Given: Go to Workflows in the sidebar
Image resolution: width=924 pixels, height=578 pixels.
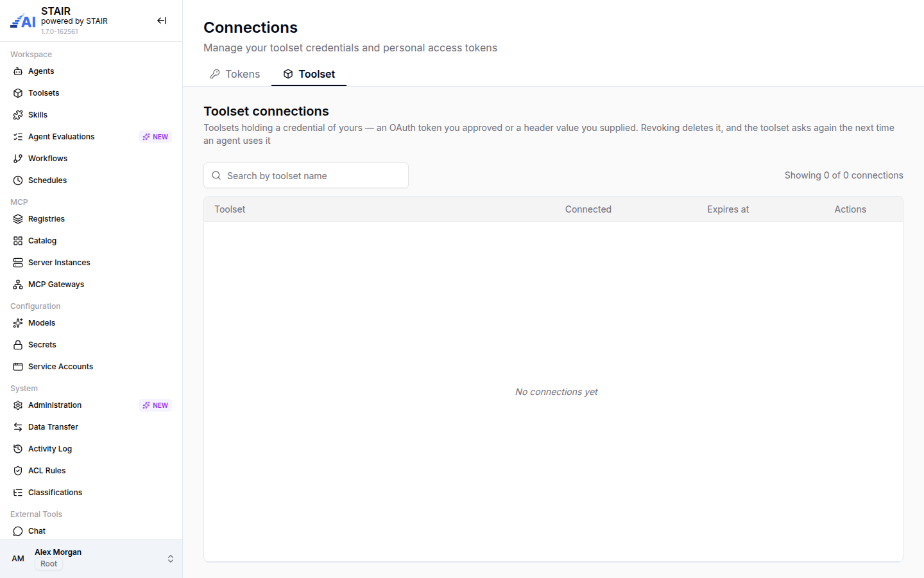Looking at the screenshot, I should (x=91, y=159).
